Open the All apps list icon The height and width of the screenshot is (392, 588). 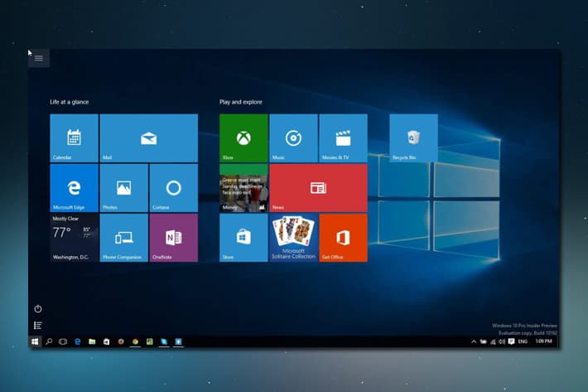click(38, 325)
